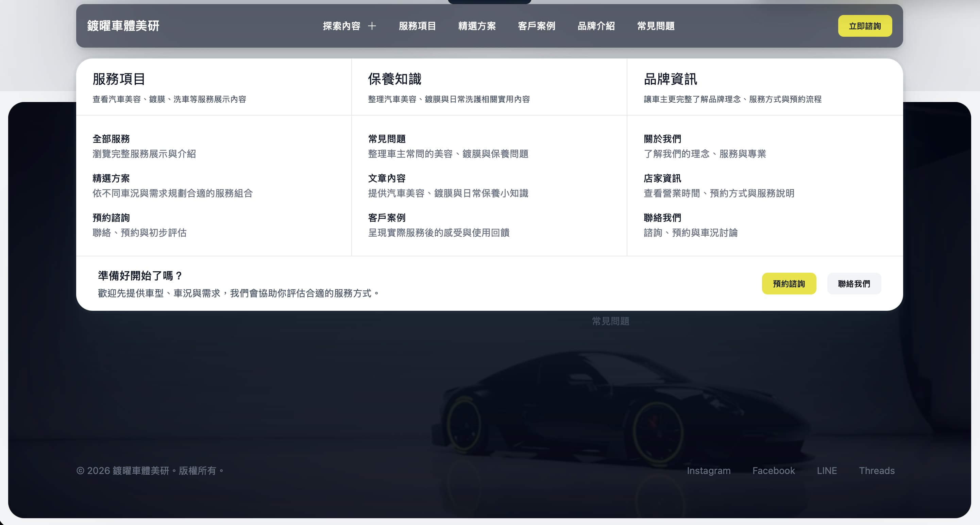Click the yellow 立即諮詢 button

click(865, 26)
